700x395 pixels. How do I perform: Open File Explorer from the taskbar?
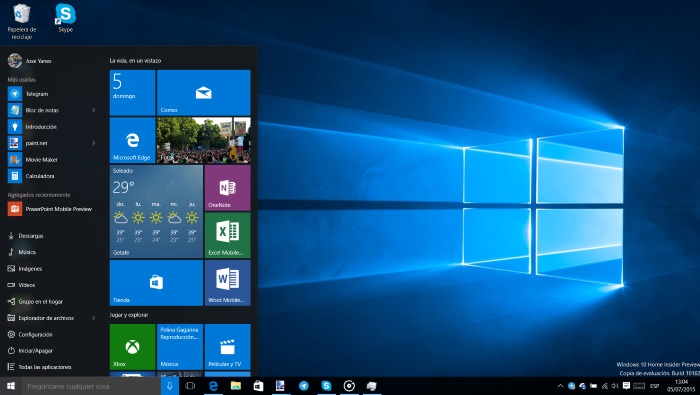pyautogui.click(x=236, y=386)
